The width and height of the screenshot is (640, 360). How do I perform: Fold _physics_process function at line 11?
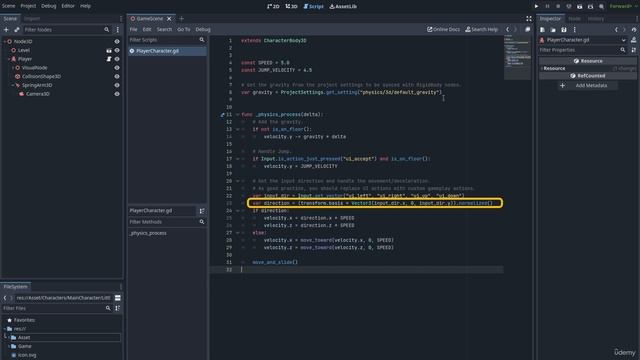point(238,115)
